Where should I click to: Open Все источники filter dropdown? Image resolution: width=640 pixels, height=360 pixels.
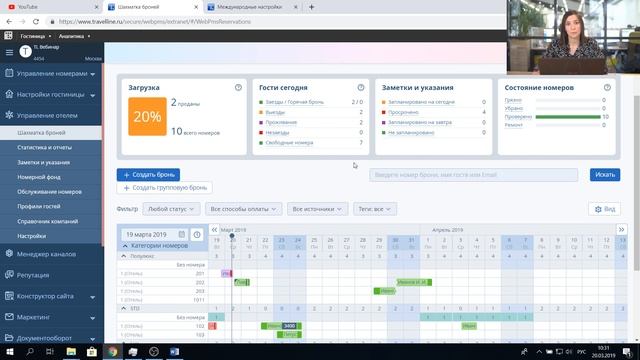pos(317,209)
